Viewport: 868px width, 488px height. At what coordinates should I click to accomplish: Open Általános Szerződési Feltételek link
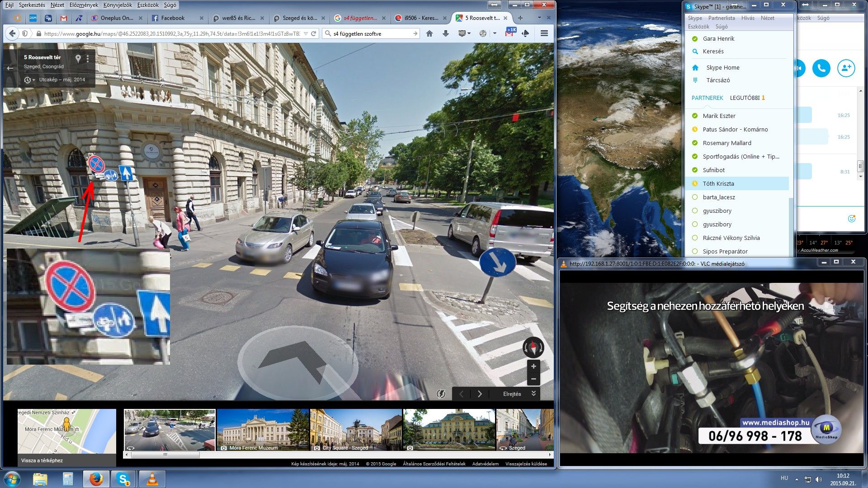point(434,464)
